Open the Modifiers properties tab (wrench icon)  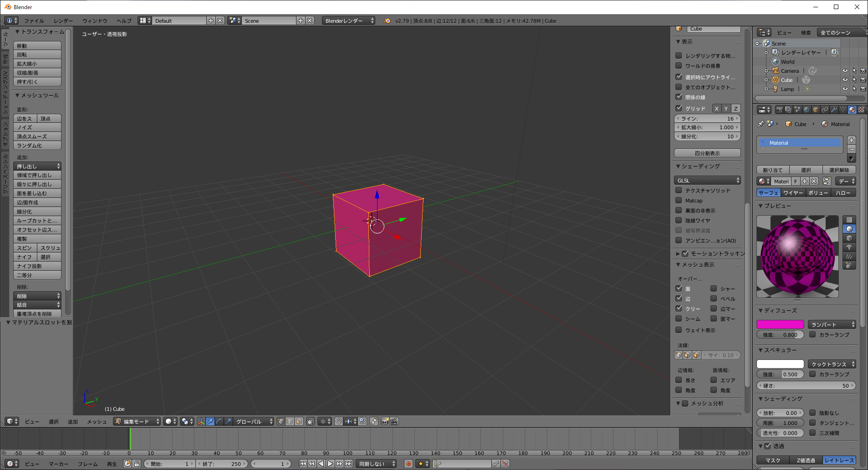click(x=834, y=110)
